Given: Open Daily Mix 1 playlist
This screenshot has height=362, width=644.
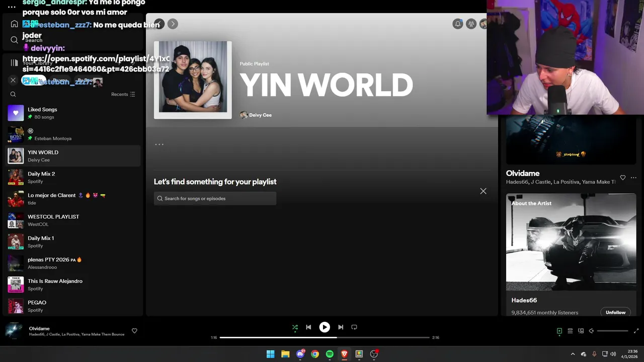Looking at the screenshot, I should [x=73, y=242].
